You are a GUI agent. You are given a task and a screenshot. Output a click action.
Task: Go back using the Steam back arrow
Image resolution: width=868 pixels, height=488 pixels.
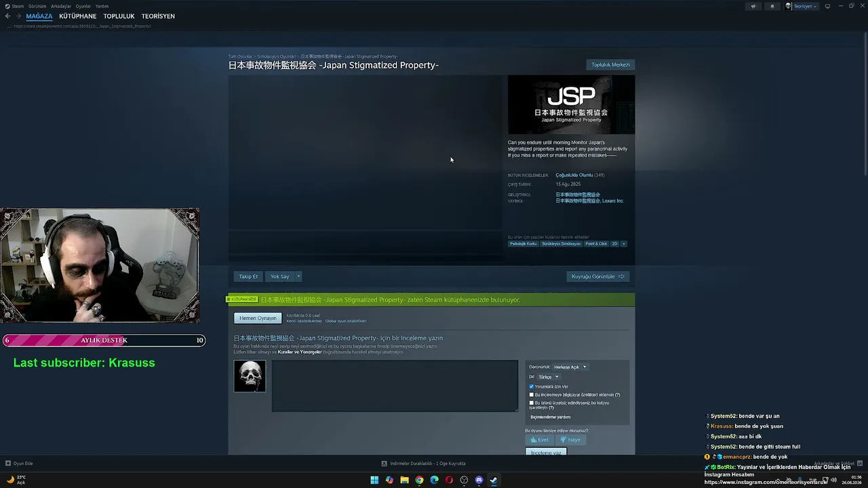[7, 16]
